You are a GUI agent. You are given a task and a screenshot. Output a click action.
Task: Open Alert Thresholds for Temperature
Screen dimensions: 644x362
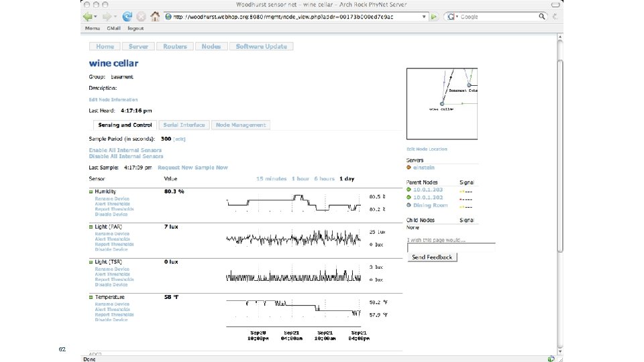click(x=113, y=310)
